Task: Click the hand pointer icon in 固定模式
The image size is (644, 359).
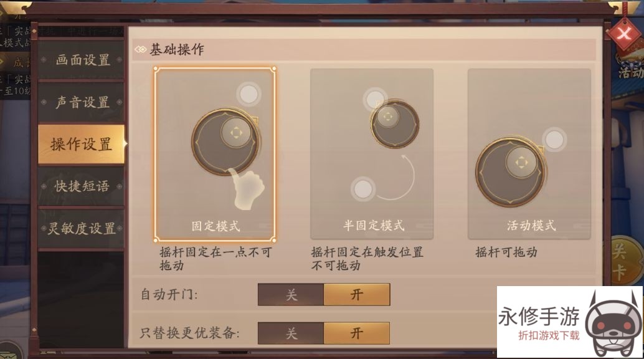Action: tap(245, 189)
